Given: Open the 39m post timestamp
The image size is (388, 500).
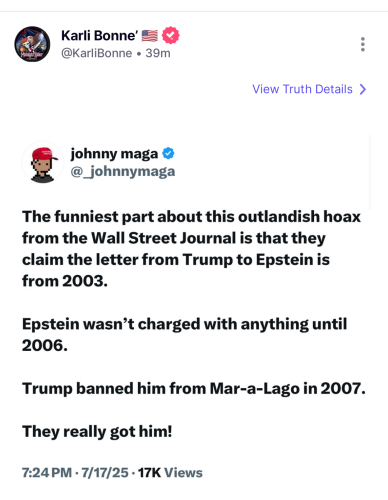Looking at the screenshot, I should 158,53.
